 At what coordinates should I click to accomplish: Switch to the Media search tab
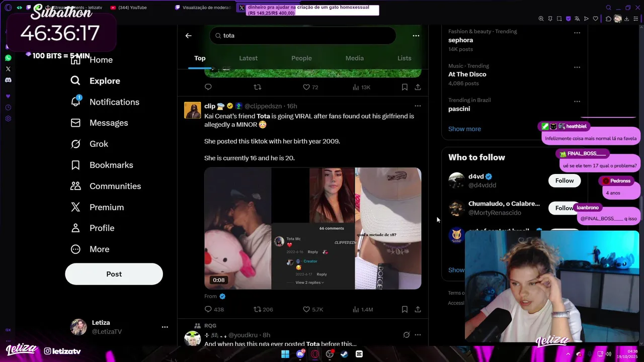[354, 58]
